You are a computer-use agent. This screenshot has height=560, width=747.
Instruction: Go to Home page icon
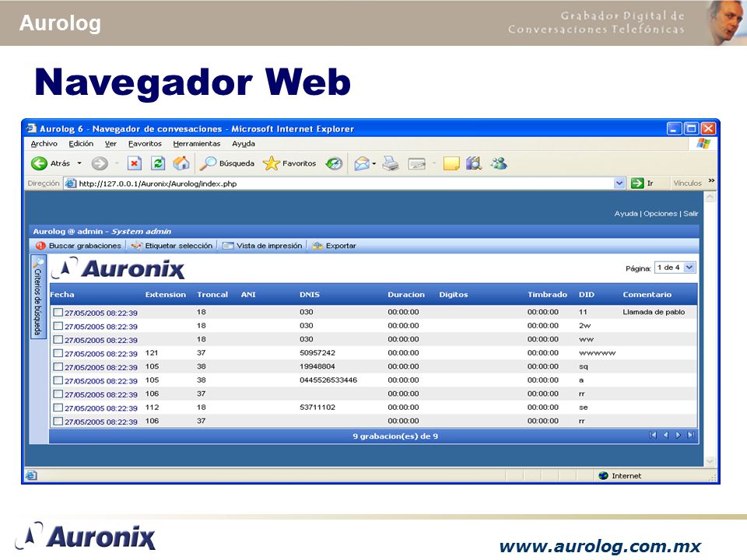point(181,163)
